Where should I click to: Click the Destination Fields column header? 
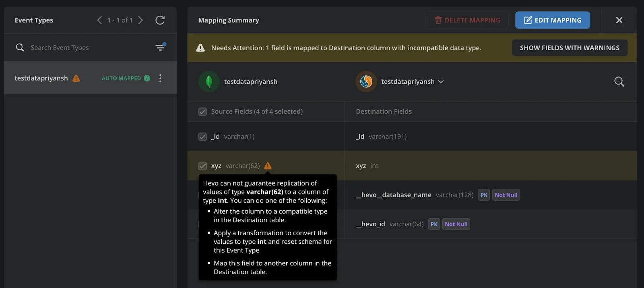(x=384, y=111)
